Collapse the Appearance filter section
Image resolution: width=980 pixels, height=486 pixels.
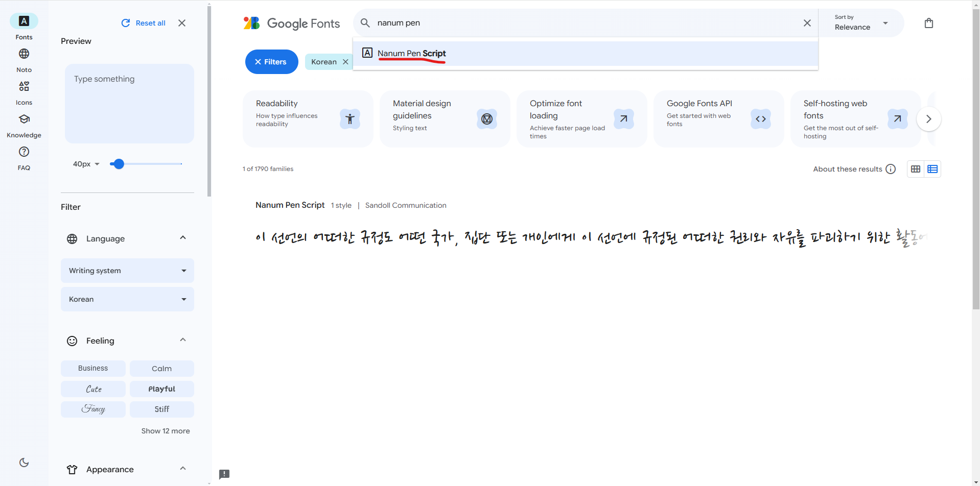coord(183,469)
